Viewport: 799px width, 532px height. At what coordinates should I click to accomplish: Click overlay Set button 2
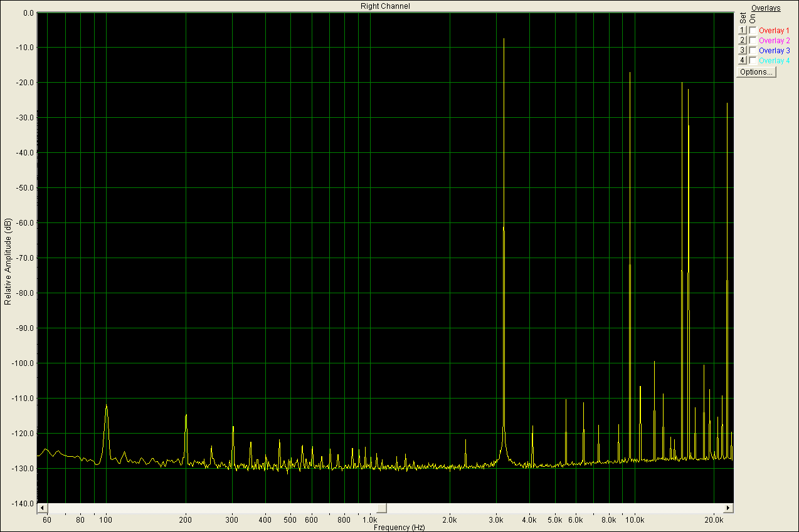pos(742,40)
